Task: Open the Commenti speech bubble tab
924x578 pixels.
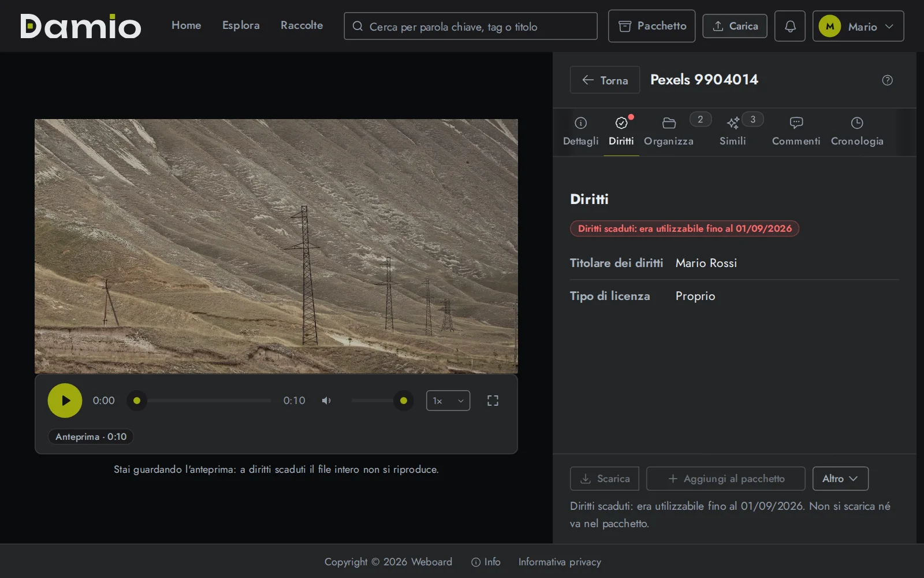Action: coord(796,132)
